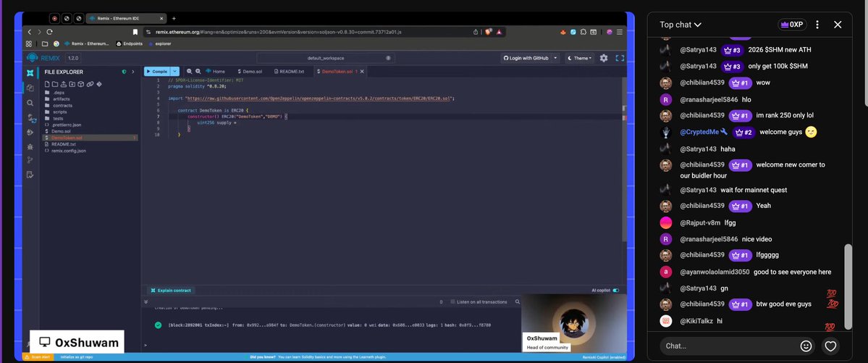Create a new folder in File Explorer
Screen dimensions: 868x363
point(55,84)
